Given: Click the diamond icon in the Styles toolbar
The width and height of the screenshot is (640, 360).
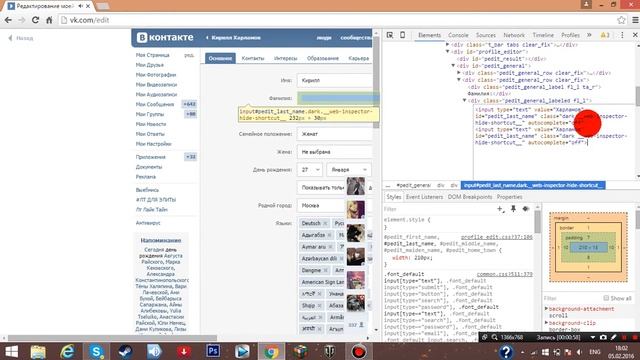Looking at the screenshot, I should click(526, 209).
